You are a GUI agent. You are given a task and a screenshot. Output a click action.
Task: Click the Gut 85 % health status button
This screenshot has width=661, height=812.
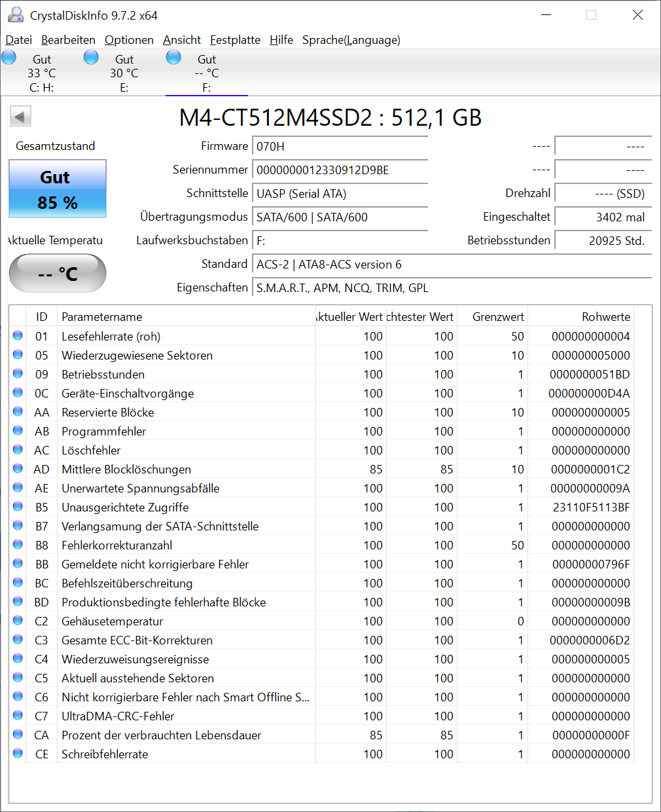[x=58, y=189]
